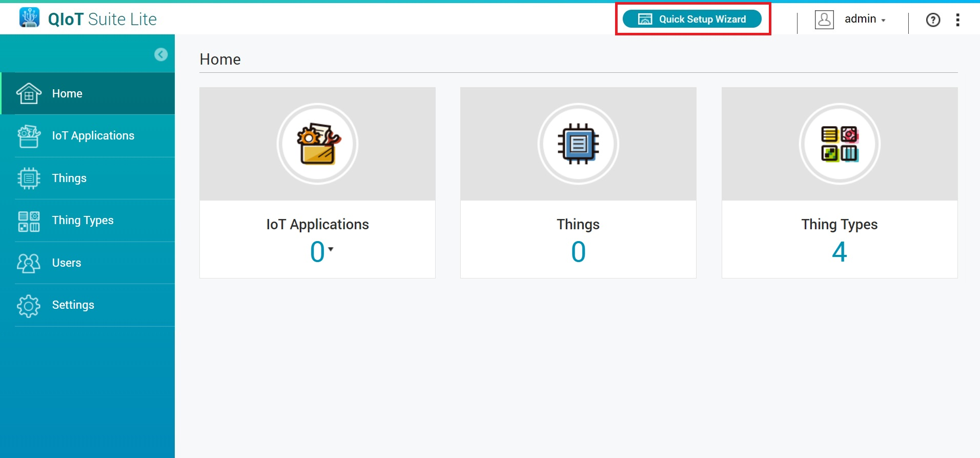
Task: Open the three-dot more options menu
Action: [957, 20]
